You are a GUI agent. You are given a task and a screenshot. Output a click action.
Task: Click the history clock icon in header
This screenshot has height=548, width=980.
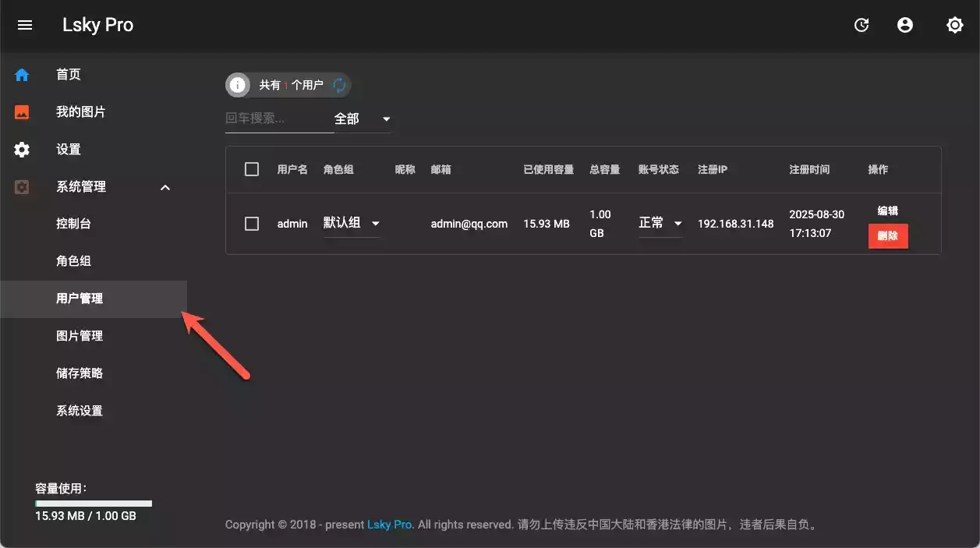tap(861, 25)
